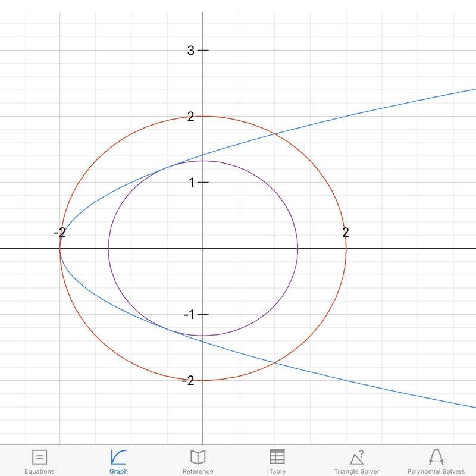Tap the Reference label
476x476 pixels.
coord(198,471)
